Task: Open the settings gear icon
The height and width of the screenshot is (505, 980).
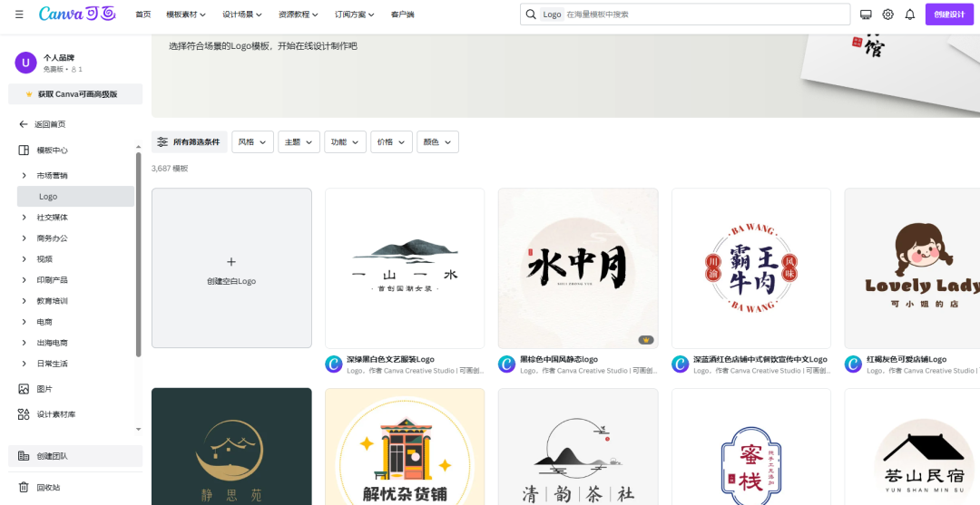Action: pyautogui.click(x=887, y=15)
